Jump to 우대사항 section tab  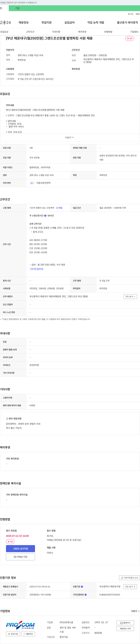[x=56, y=32]
